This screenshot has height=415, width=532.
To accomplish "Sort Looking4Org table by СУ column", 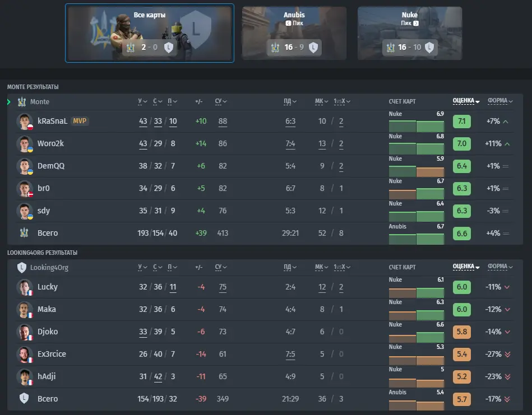I will [221, 267].
